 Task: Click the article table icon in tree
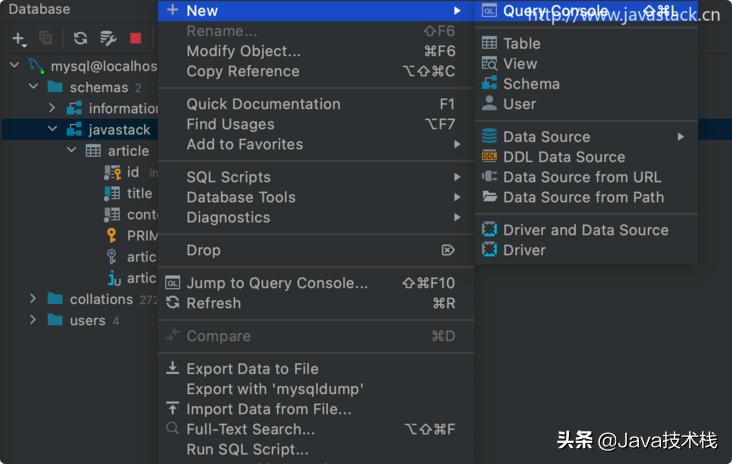[93, 151]
